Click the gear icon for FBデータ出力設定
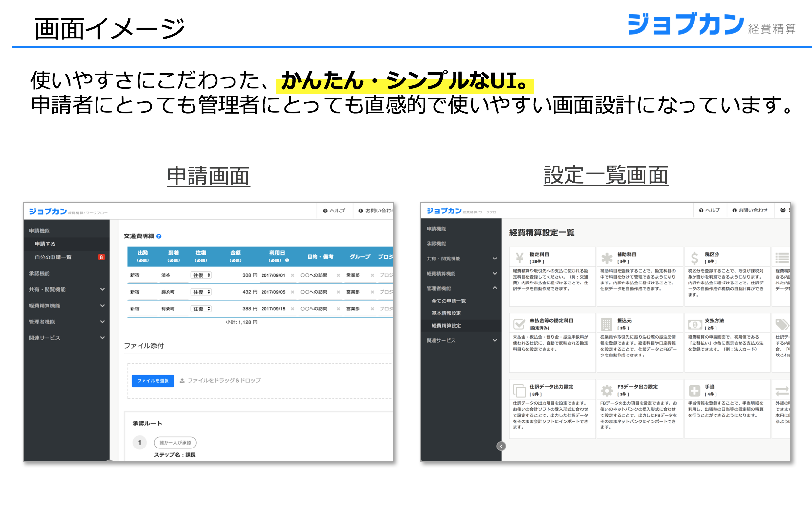This screenshot has width=812, height=519. pos(606,390)
